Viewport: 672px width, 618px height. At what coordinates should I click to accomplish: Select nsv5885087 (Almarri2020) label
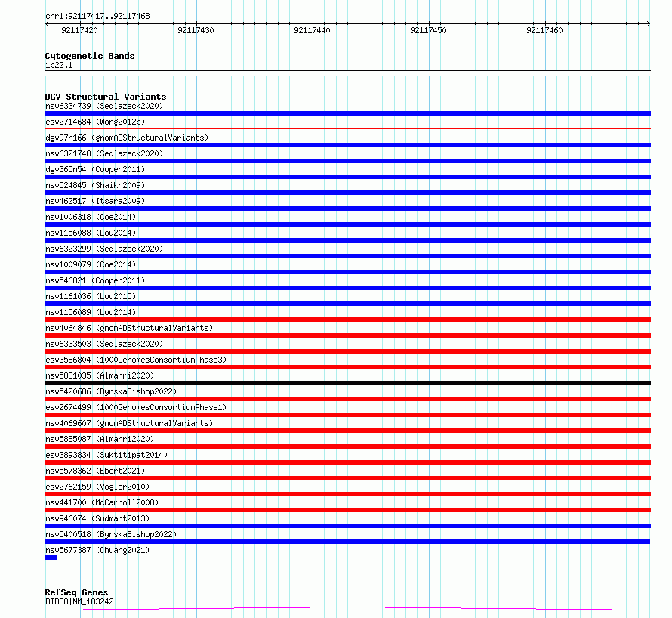[100, 439]
